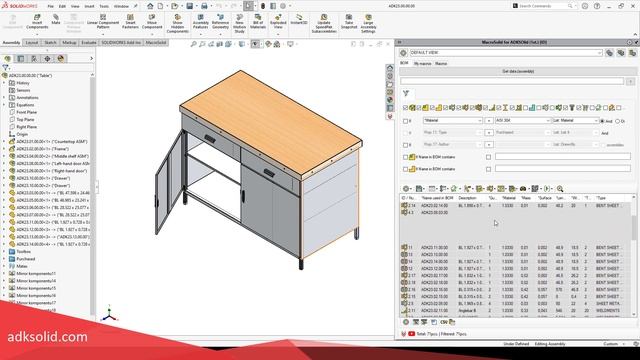Open the AISI 304 value dropdown
The width and height of the screenshot is (640, 360).
tap(523, 120)
